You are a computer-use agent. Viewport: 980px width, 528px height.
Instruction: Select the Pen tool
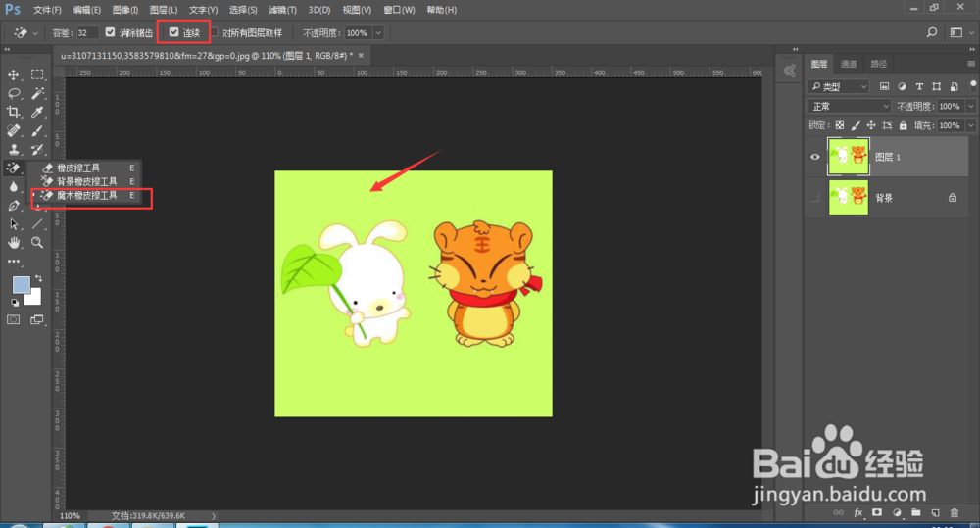coord(13,206)
